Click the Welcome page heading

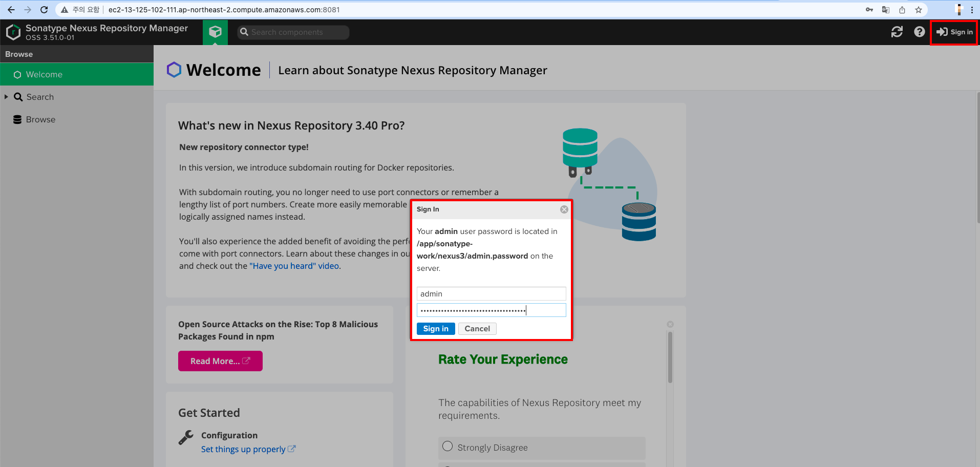[223, 70]
